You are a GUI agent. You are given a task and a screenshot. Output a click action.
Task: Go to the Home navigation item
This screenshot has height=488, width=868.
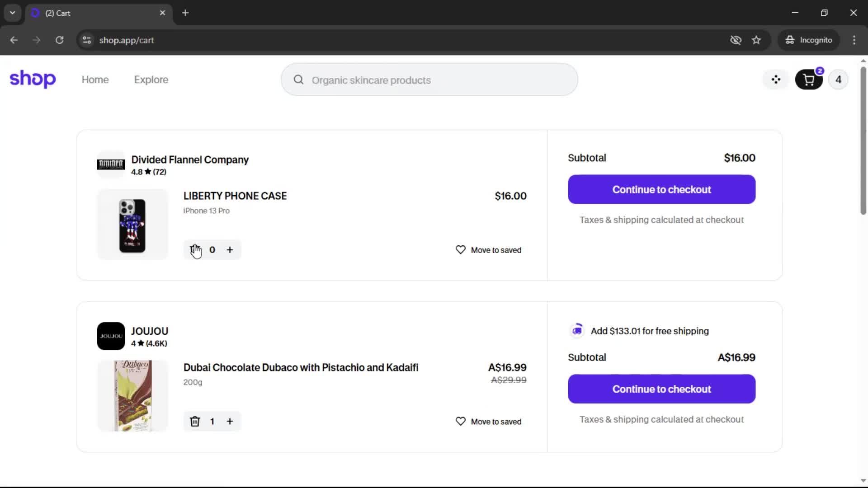pos(95,80)
